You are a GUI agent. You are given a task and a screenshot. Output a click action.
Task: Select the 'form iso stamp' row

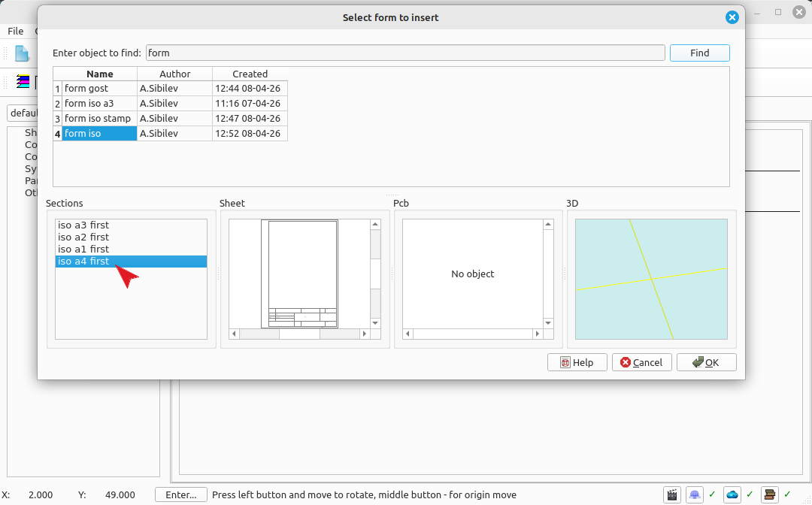tap(99, 119)
